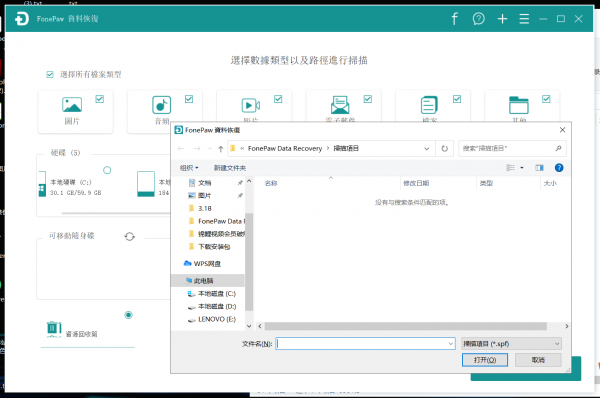Select the audio file type card icon
The width and height of the screenshot is (600, 398).
click(x=161, y=104)
